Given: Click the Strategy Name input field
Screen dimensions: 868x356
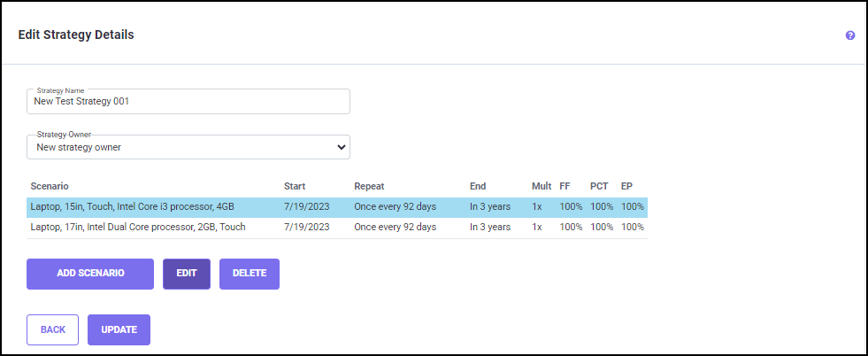Looking at the screenshot, I should [188, 102].
